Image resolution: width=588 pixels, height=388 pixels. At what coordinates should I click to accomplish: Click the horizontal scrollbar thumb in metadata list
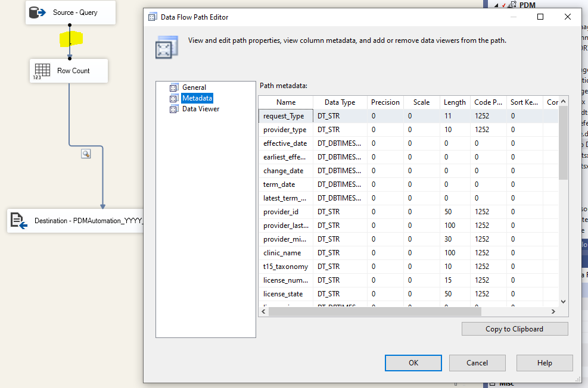(x=375, y=312)
